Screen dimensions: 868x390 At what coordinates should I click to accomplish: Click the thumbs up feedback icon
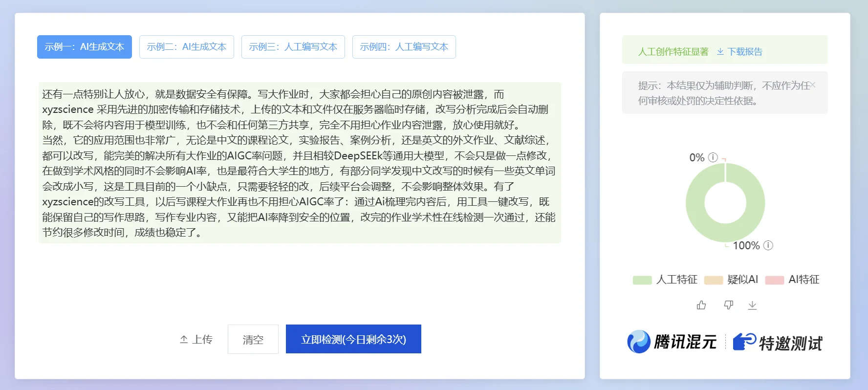pyautogui.click(x=701, y=305)
